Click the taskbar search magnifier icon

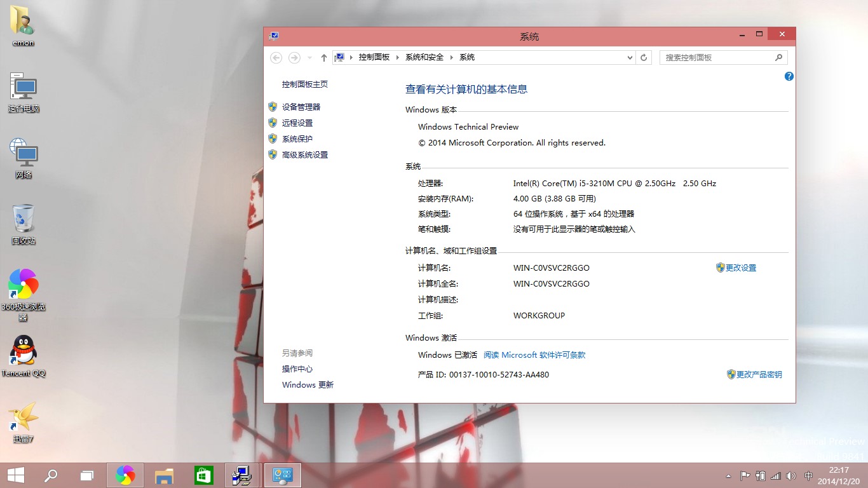coord(50,475)
